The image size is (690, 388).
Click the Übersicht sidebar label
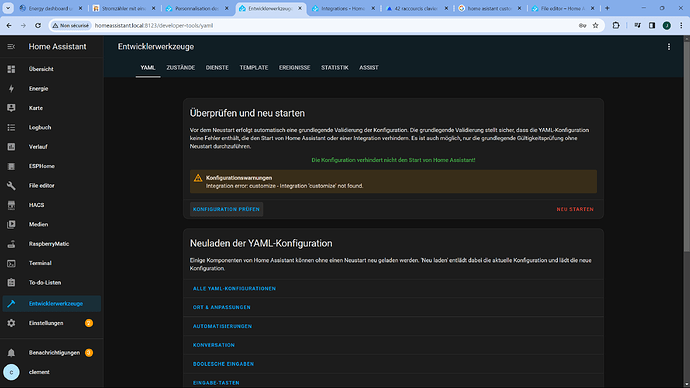[41, 69]
